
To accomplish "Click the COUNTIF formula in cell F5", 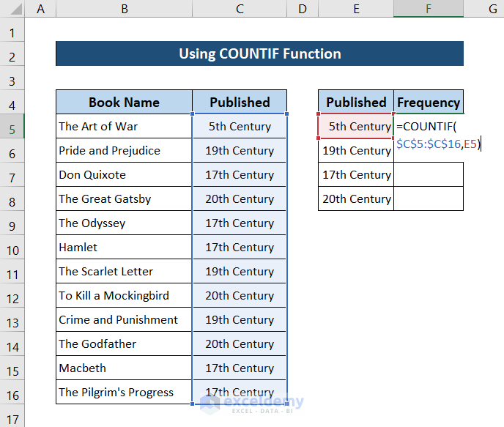I will point(438,135).
